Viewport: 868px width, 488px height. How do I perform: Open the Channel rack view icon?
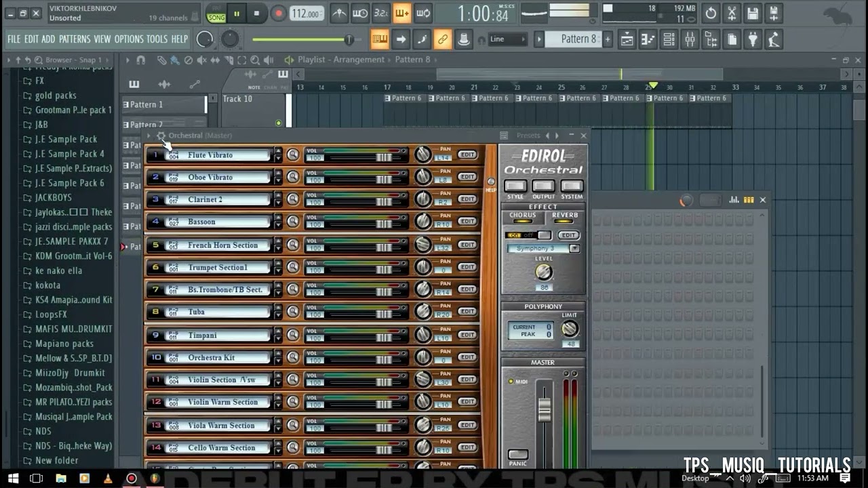[x=669, y=40]
